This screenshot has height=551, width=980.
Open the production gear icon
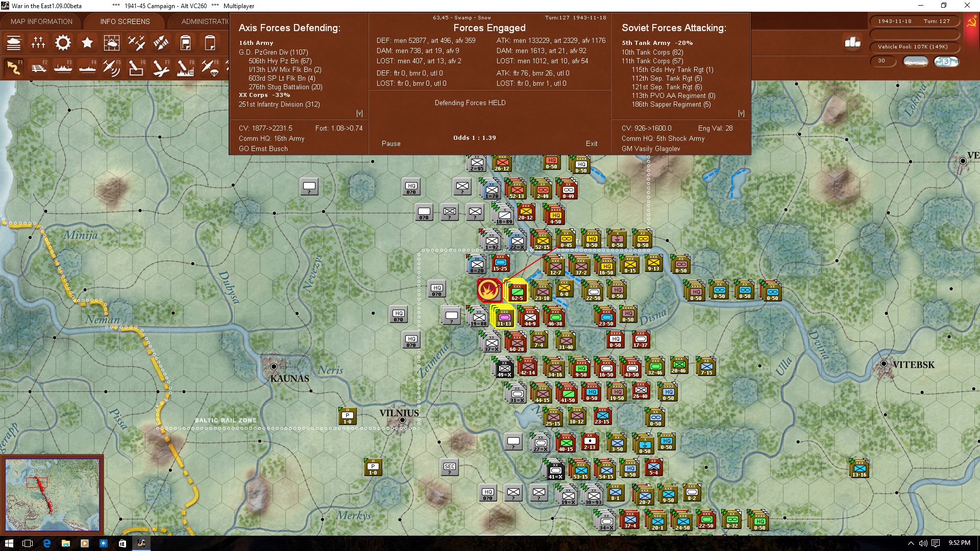coord(63,43)
